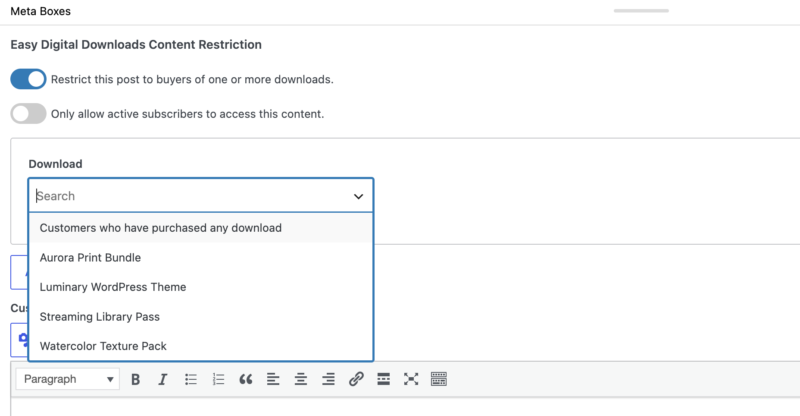The height and width of the screenshot is (416, 800).
Task: Choose 'Customers who have purchased any download'
Action: click(201, 228)
